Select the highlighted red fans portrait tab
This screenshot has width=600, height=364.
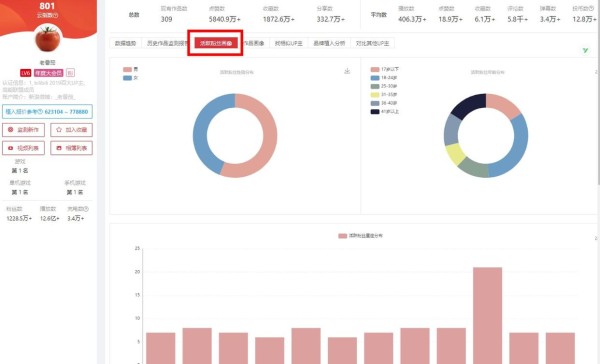coord(216,43)
